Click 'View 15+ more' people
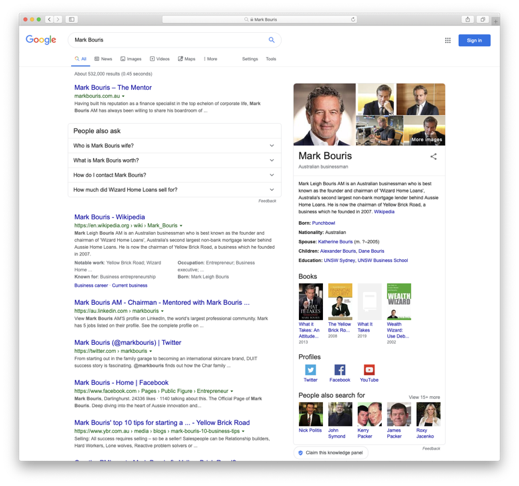This screenshot has height=486, width=519. click(424, 397)
